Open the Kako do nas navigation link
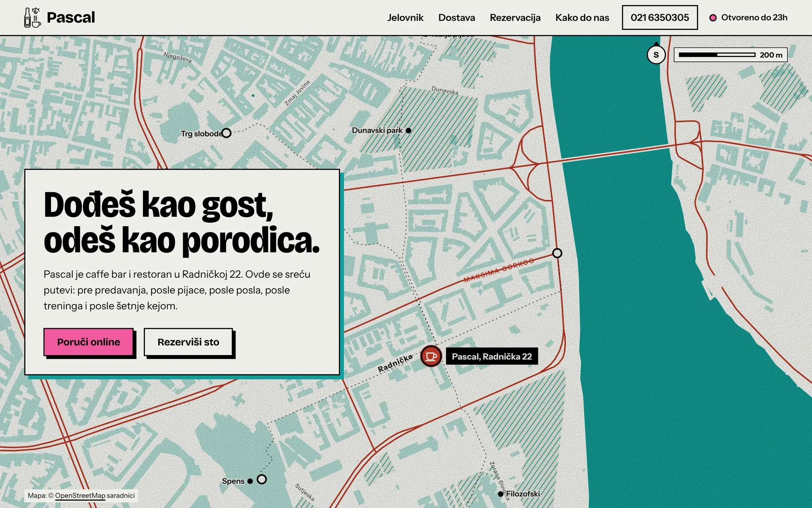The height and width of the screenshot is (508, 812). tap(582, 18)
